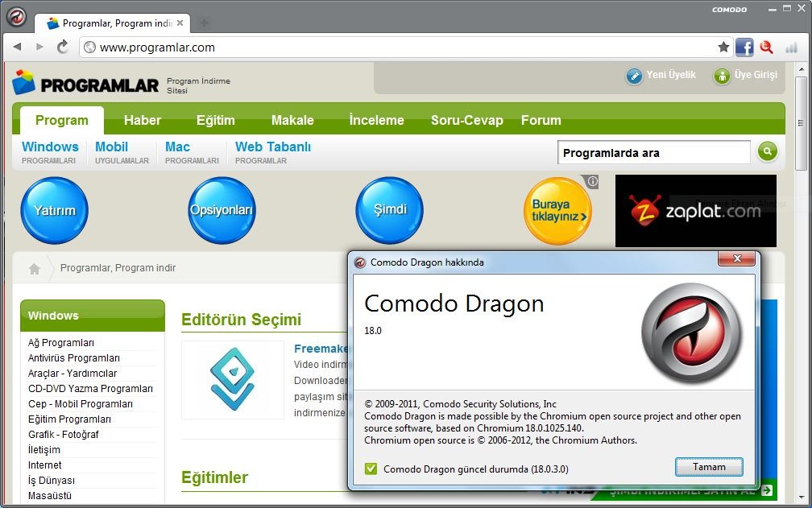Image resolution: width=812 pixels, height=508 pixels.
Task: Click the Freemake title link
Action: (321, 349)
